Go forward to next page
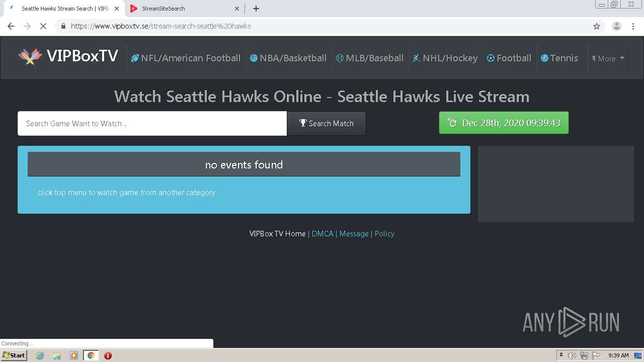 pyautogui.click(x=27, y=26)
